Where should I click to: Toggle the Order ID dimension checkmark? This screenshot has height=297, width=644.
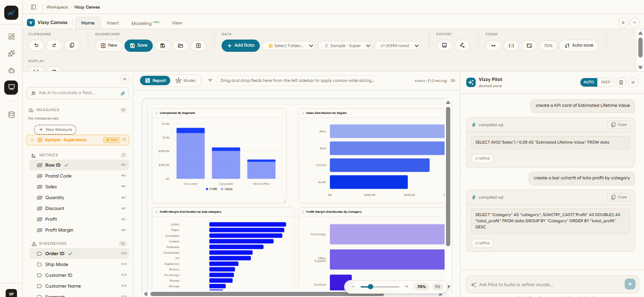pyautogui.click(x=70, y=254)
